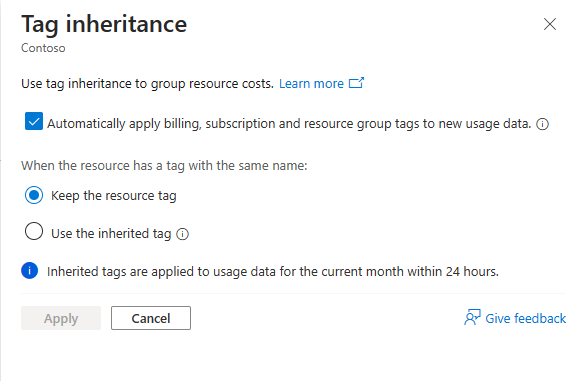
Task: Click 'Inherited tags are applied to usage data' note
Action: pyautogui.click(x=273, y=271)
